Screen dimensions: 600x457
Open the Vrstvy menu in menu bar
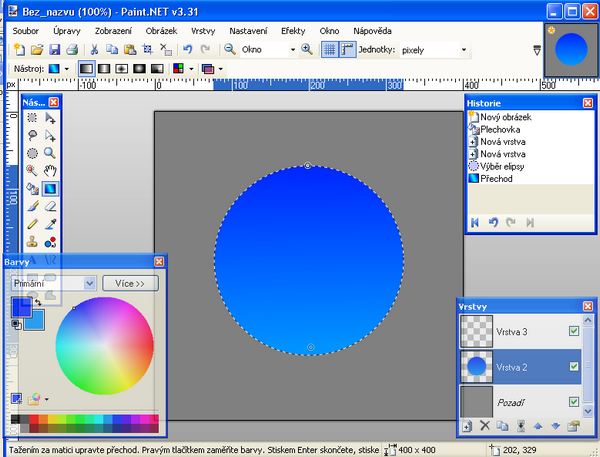coord(203,31)
